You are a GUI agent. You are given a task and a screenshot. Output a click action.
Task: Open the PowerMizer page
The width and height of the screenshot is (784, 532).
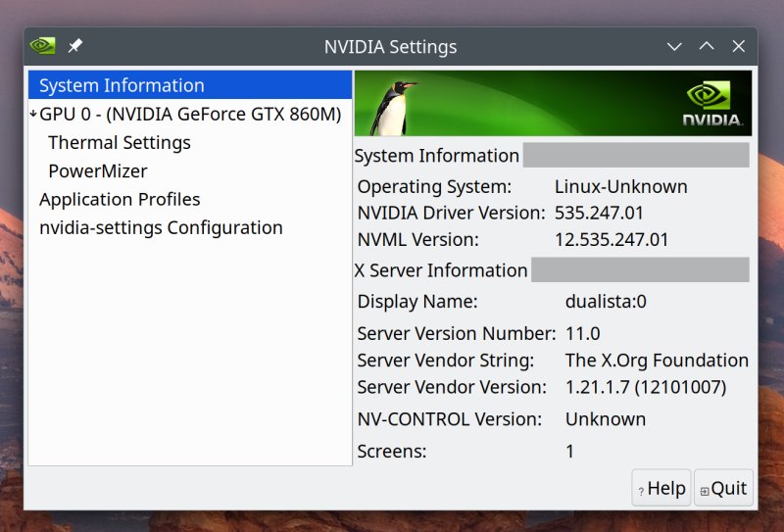[x=98, y=170]
